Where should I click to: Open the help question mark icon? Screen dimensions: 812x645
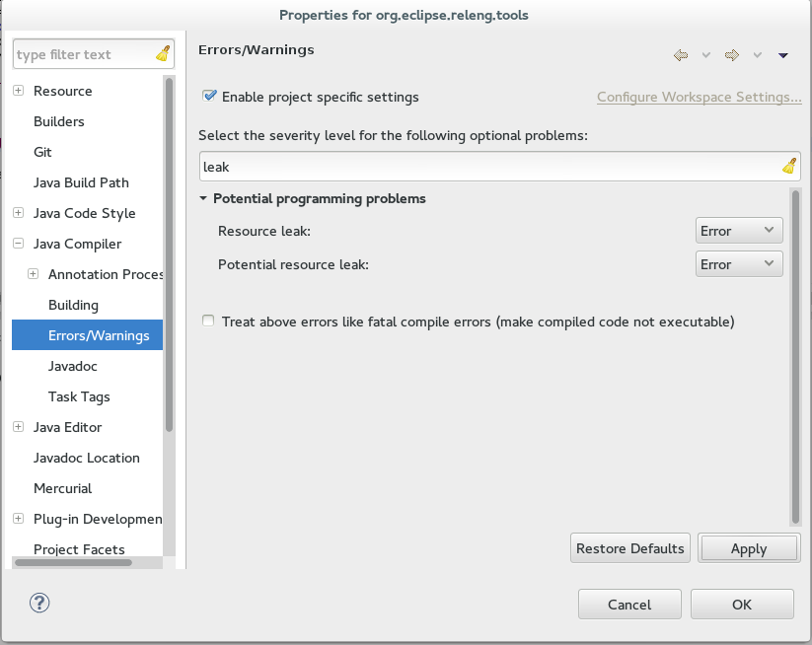[39, 603]
